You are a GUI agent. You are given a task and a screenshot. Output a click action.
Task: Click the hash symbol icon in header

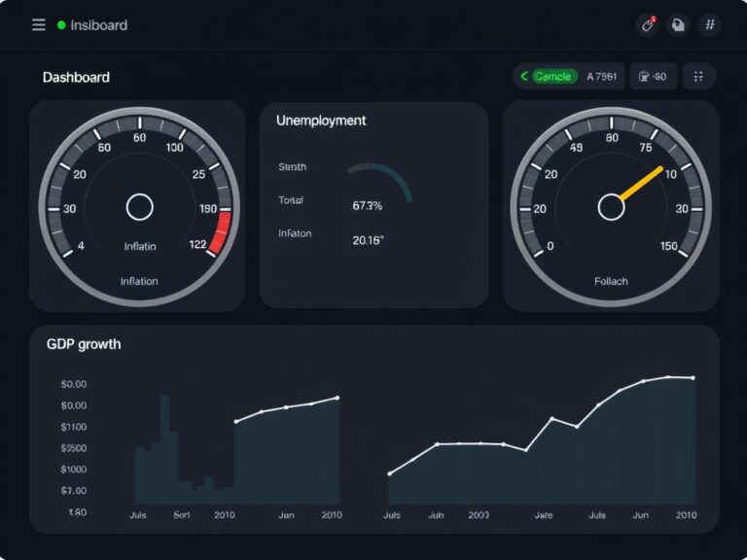pyautogui.click(x=710, y=24)
